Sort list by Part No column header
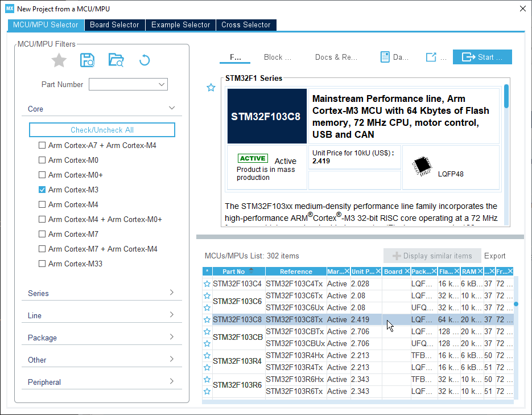The width and height of the screenshot is (532, 415). (238, 271)
